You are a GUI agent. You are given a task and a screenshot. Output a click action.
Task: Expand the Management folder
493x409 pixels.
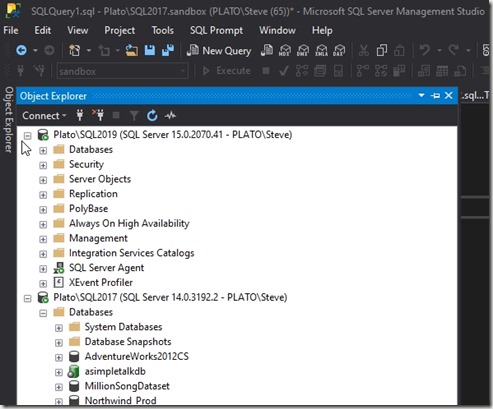[x=43, y=239]
